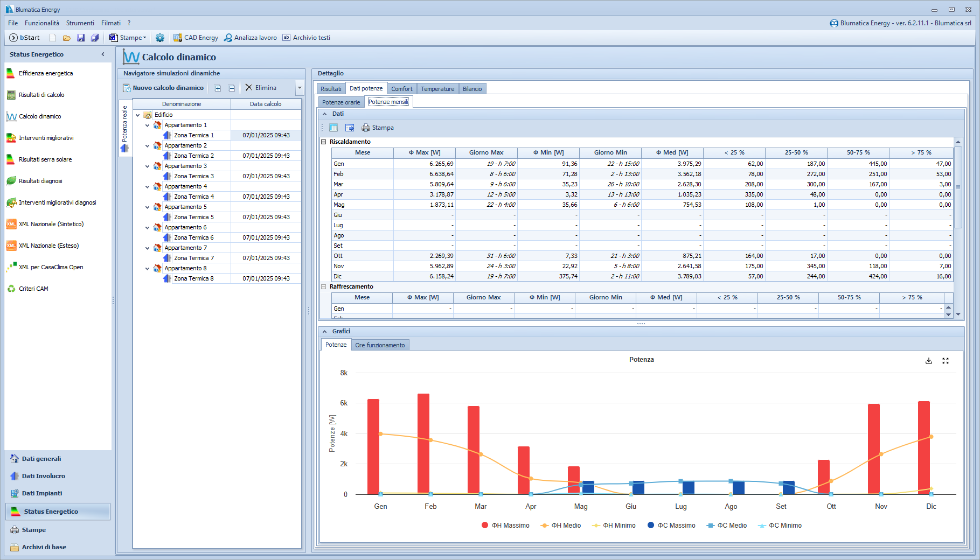The height and width of the screenshot is (560, 980).
Task: Collapse the Riscaldamento table group
Action: 324,142
